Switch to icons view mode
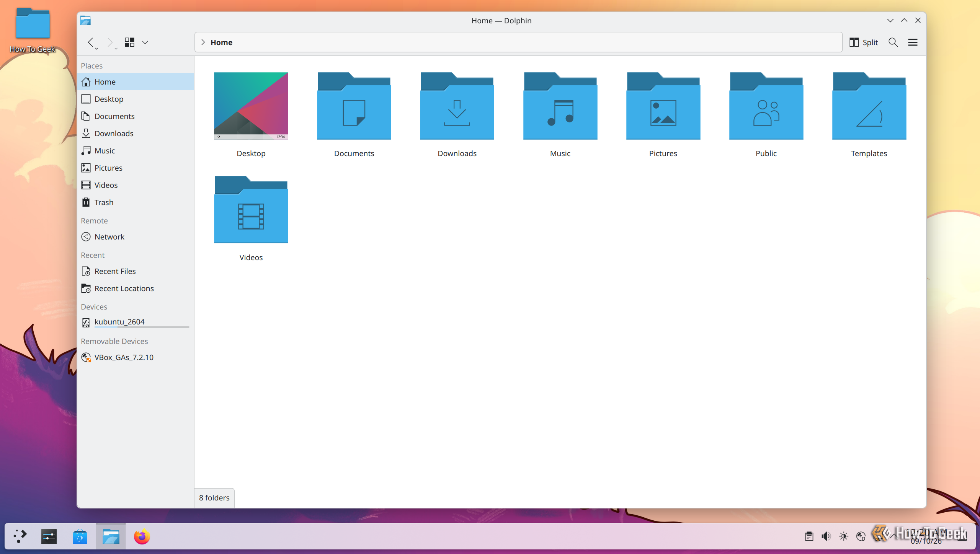The image size is (980, 554). click(129, 42)
